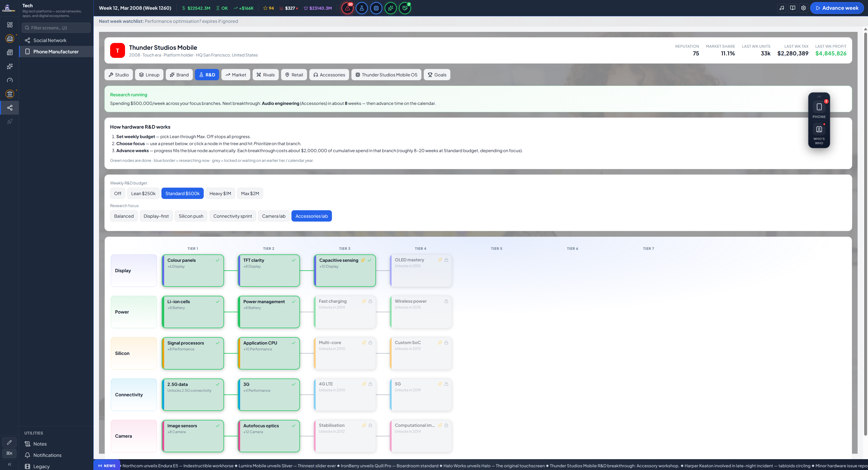Viewport: 868px width, 470px height.
Task: Click the page vertical scrollbar
Action: (865, 232)
